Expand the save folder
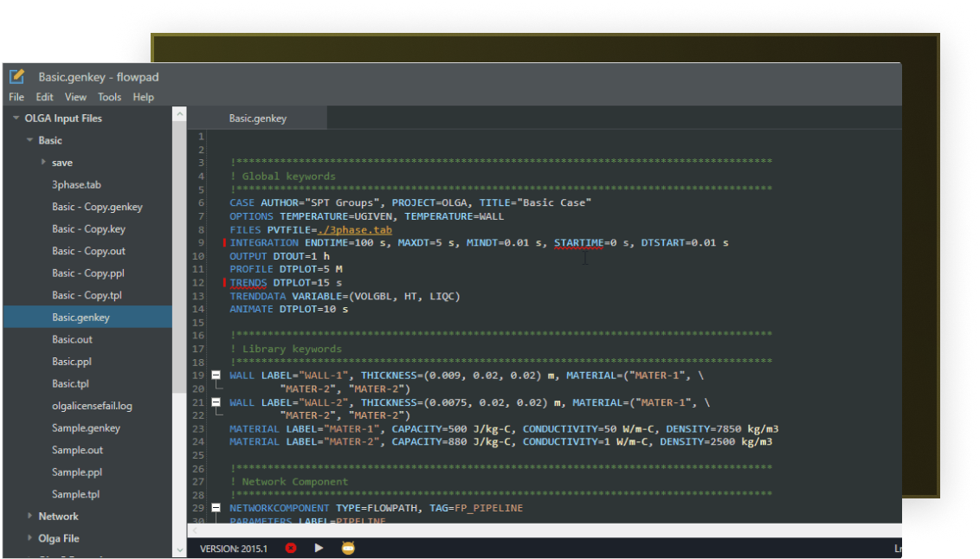The height and width of the screenshot is (559, 980). pos(43,163)
